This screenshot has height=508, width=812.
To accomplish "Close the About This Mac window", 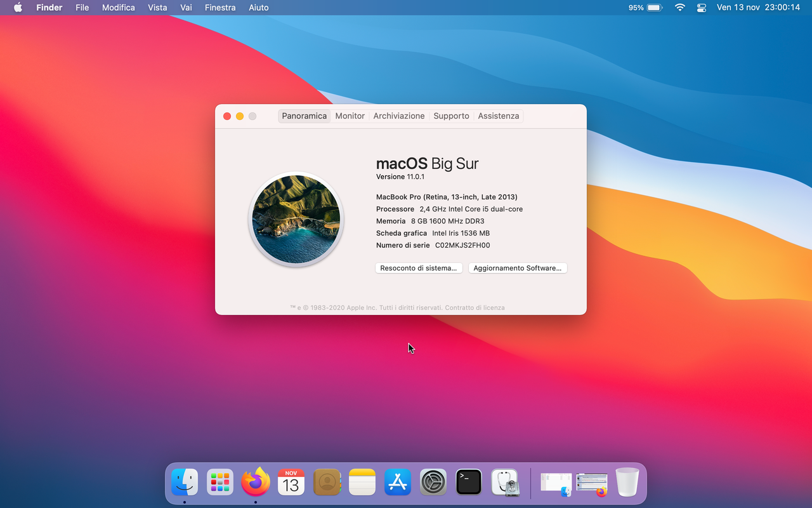I will pyautogui.click(x=227, y=116).
